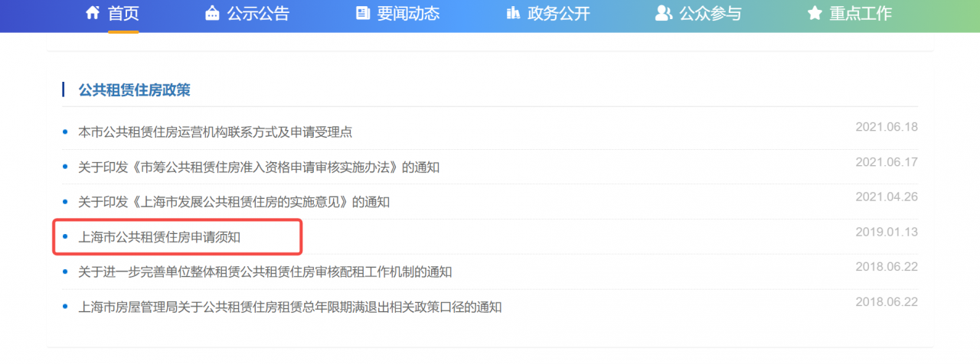This screenshot has width=980, height=364.
Task: Open the 上海市房屋管理局 租赁总年限期满退出 notice
Action: 290,307
